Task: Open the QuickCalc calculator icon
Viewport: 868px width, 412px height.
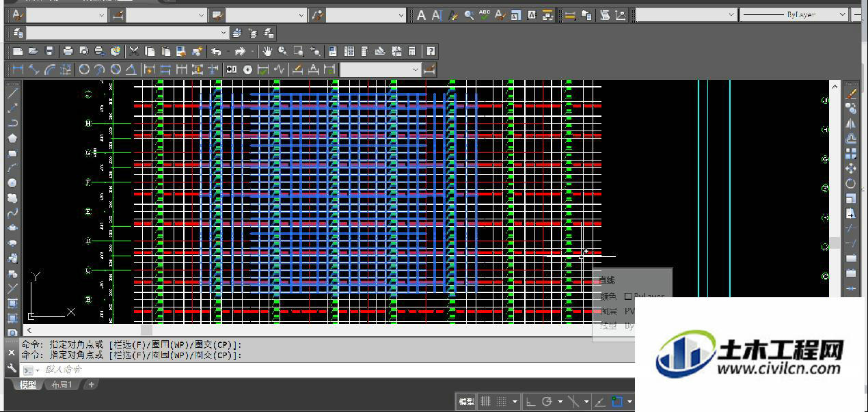Action: 412,51
